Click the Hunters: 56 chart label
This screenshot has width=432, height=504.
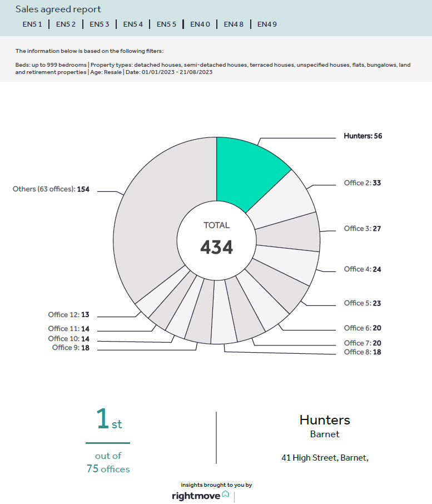pos(363,136)
